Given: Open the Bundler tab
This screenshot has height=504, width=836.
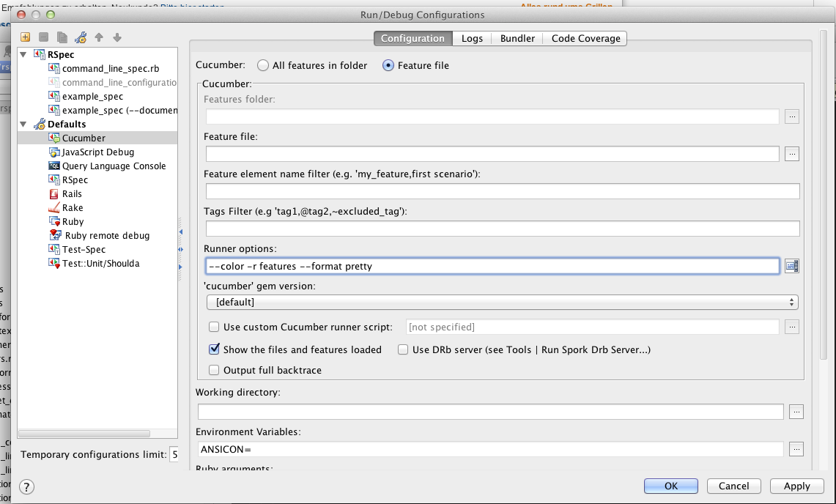Looking at the screenshot, I should pyautogui.click(x=517, y=38).
